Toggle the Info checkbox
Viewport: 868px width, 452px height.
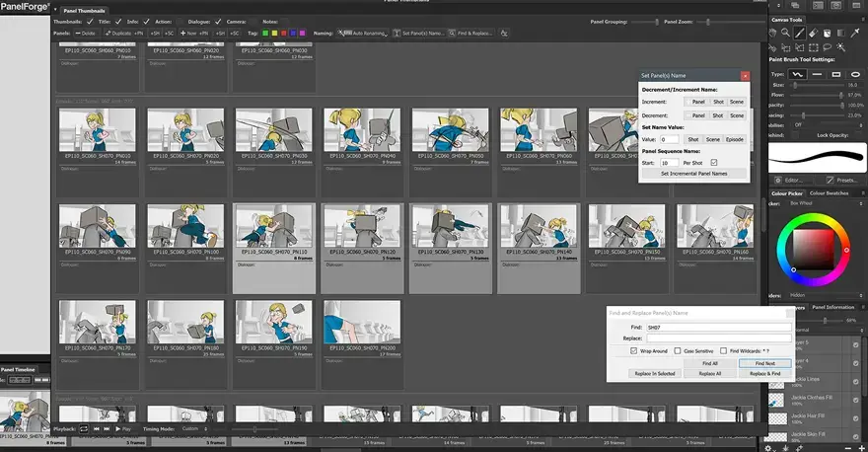click(146, 22)
